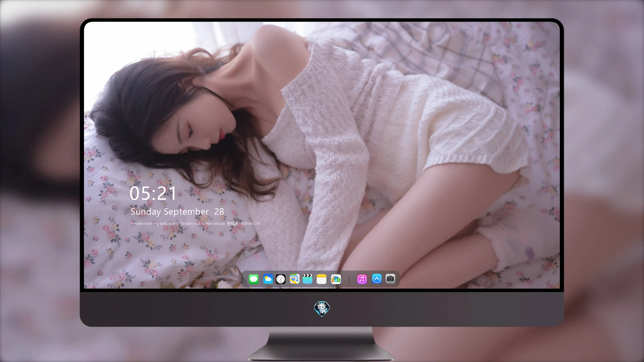This screenshot has height=362, width=644.
Task: Click the "Sunday September 28" date text
Action: pyautogui.click(x=177, y=212)
